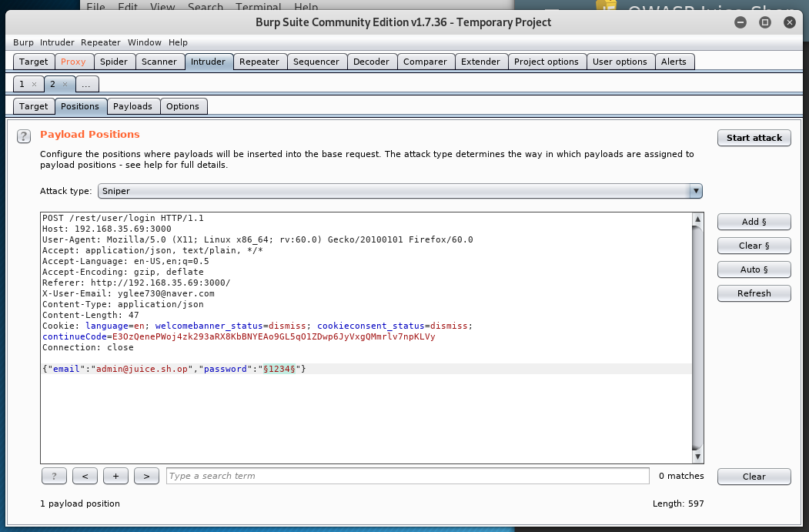Open the Repeater menu
This screenshot has width=809, height=532.
[x=101, y=42]
